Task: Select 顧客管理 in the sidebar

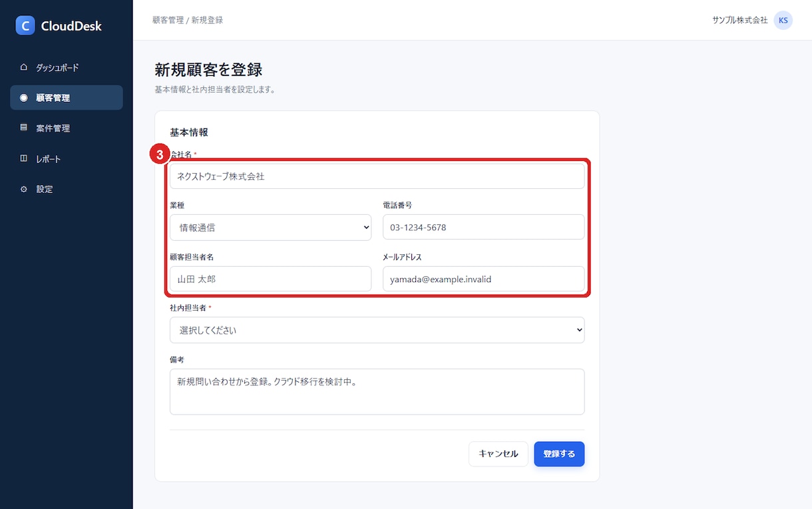Action: tap(67, 98)
